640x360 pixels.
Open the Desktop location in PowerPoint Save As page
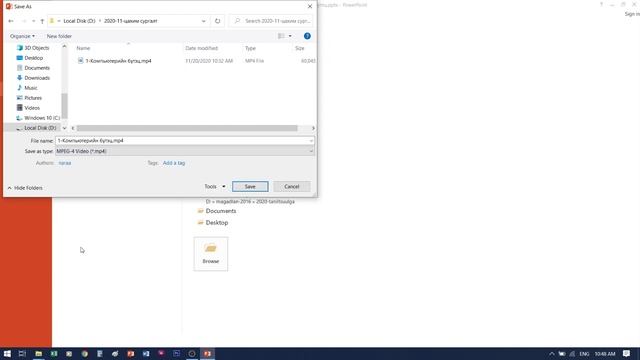click(213, 223)
